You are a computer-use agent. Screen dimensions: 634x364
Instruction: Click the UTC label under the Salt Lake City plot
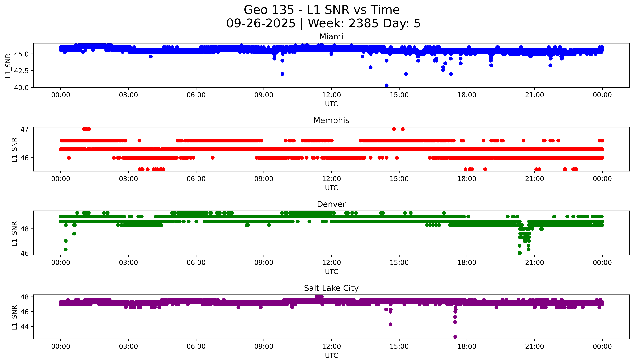pyautogui.click(x=331, y=355)
